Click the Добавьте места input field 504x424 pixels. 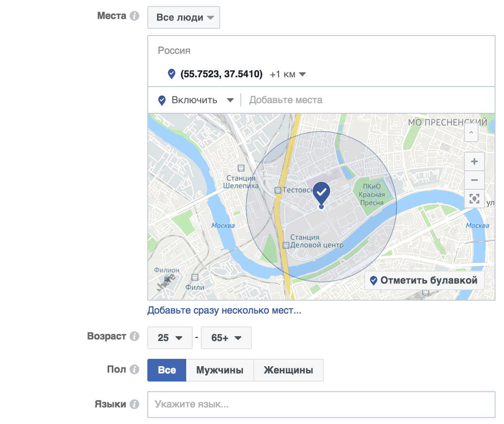point(368,100)
